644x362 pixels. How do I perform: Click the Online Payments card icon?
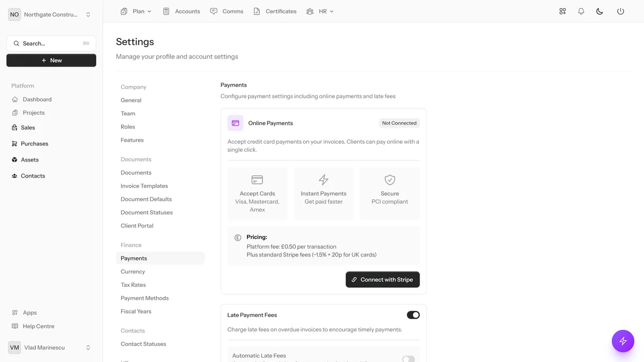236,123
